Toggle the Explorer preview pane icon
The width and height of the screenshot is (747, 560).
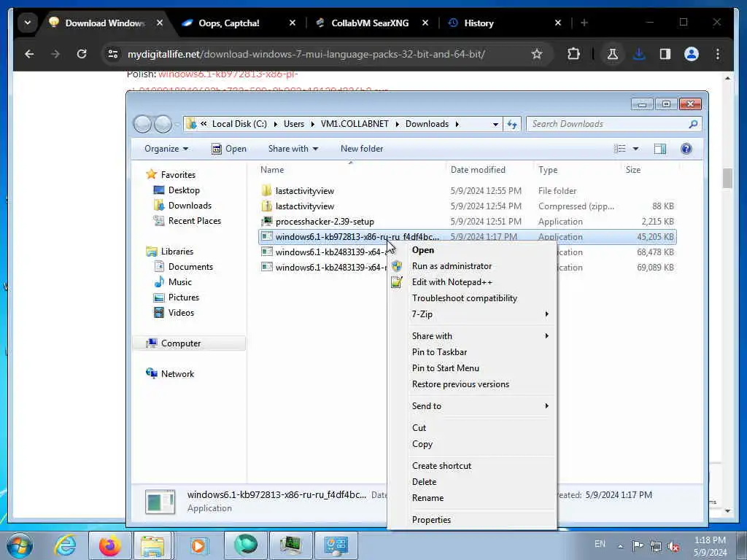(x=659, y=149)
